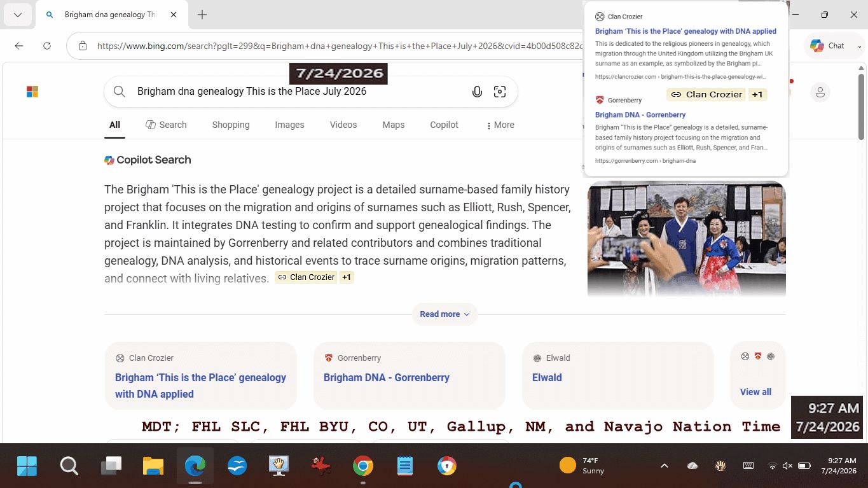Switch to the Images tab
Screen dimensions: 868x488
(289, 125)
